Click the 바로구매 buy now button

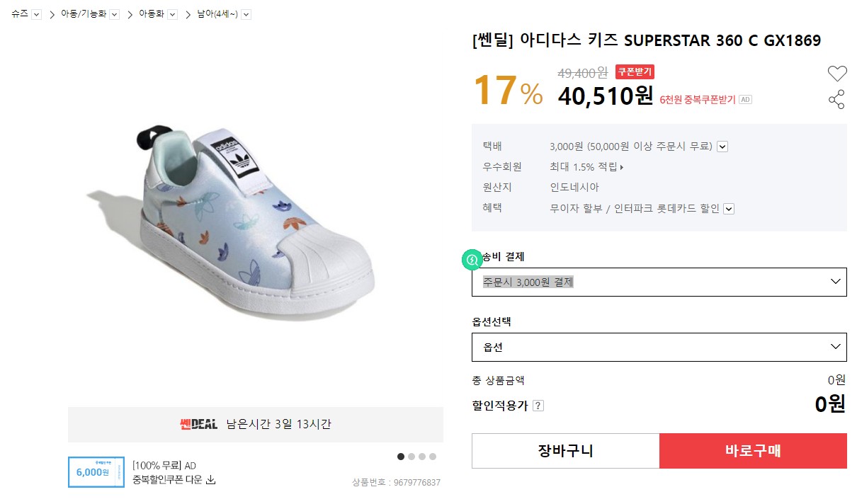tap(752, 451)
